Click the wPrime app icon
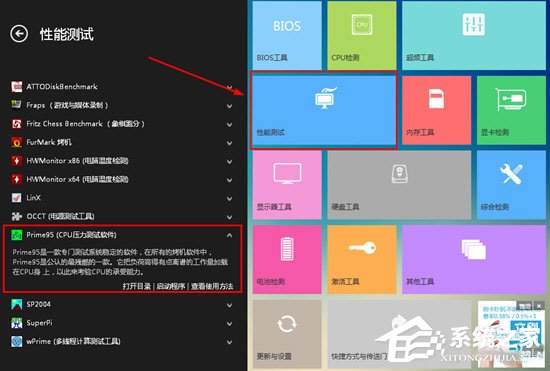The height and width of the screenshot is (371, 550). click(16, 341)
